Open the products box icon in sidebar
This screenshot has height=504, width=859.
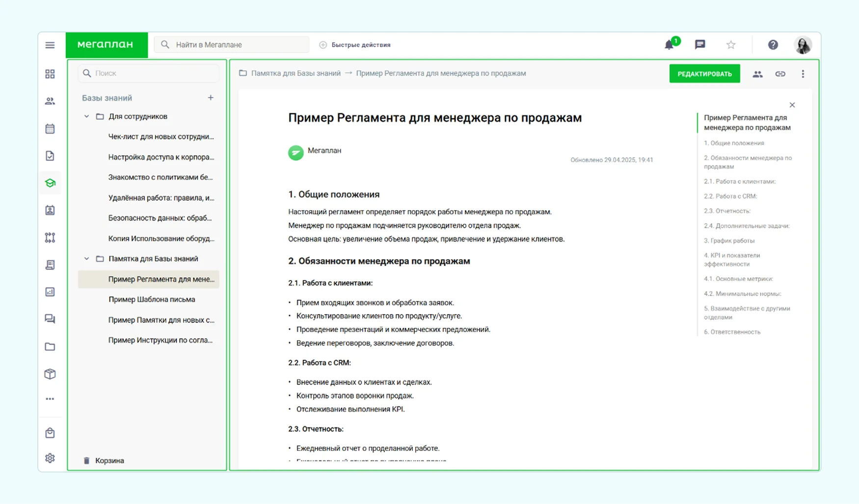click(x=50, y=374)
